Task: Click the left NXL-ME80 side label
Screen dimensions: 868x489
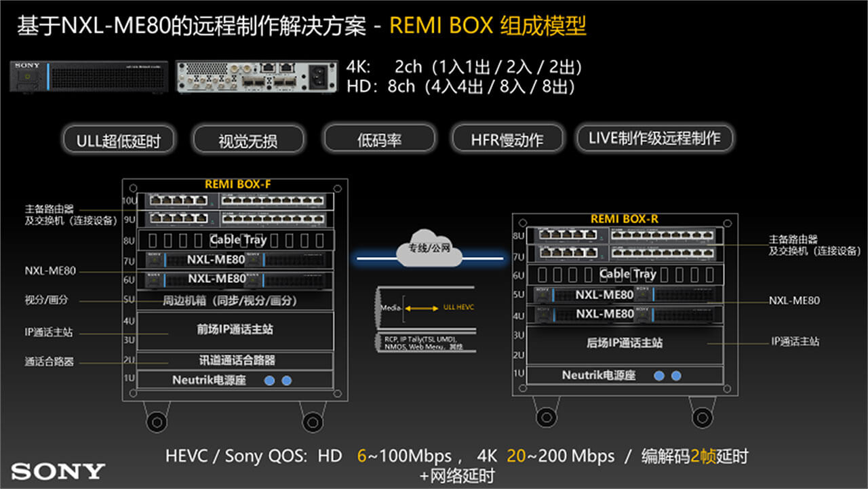Action: (50, 271)
